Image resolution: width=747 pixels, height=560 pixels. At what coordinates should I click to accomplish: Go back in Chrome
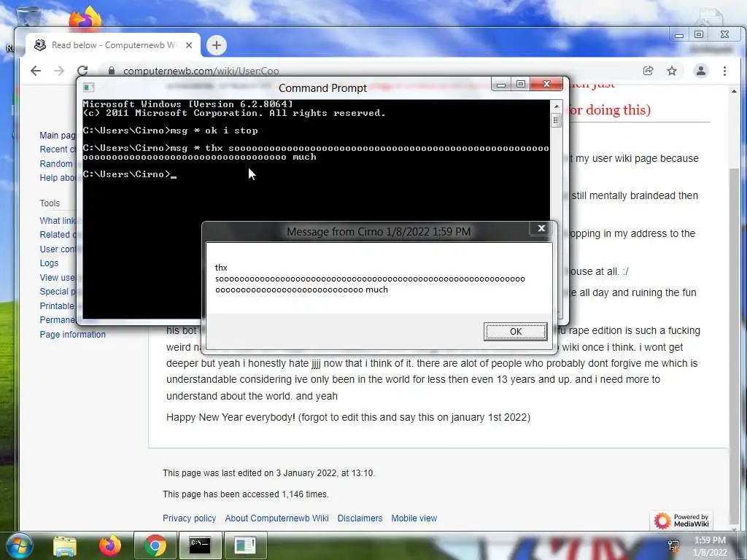pyautogui.click(x=36, y=71)
